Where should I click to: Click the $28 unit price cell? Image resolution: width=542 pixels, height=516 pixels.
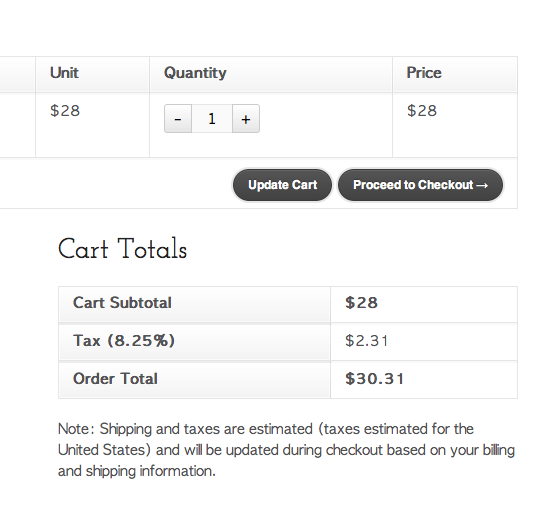click(x=65, y=111)
